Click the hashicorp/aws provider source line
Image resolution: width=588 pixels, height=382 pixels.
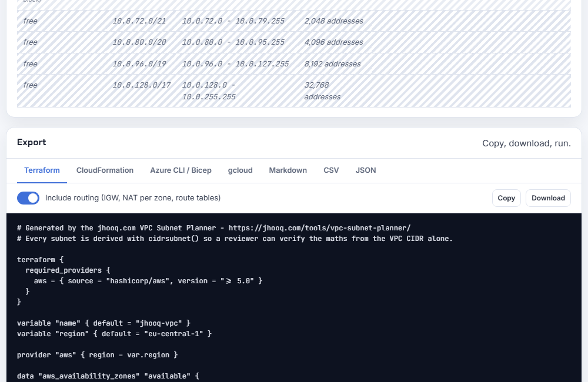point(148,281)
